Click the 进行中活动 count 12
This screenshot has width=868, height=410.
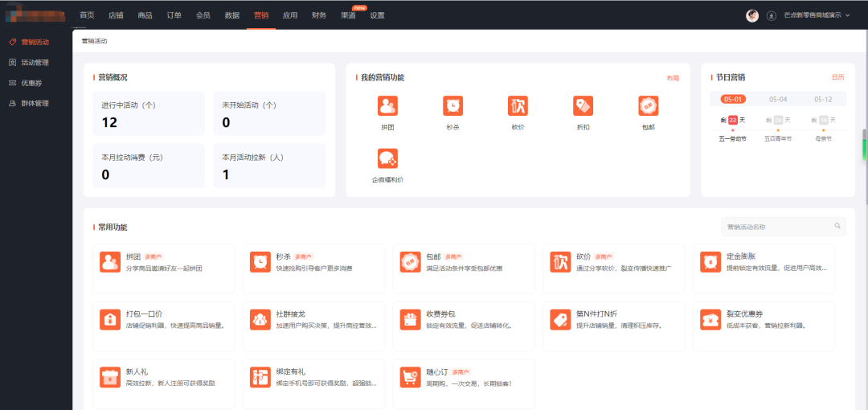(109, 122)
